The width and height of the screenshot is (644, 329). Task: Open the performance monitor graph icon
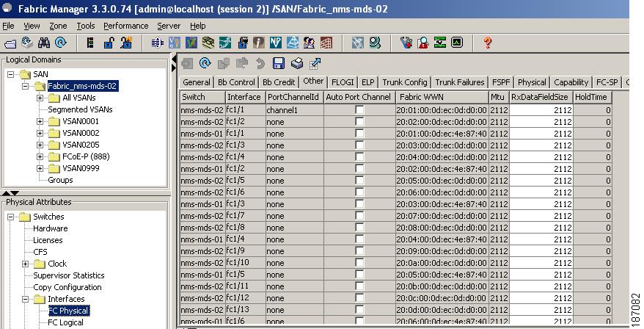457,43
